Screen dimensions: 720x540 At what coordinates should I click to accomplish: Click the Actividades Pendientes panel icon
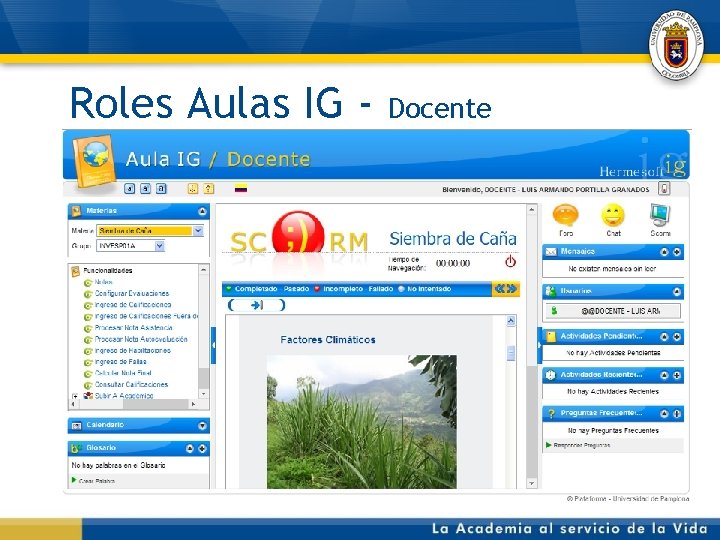pos(551,337)
